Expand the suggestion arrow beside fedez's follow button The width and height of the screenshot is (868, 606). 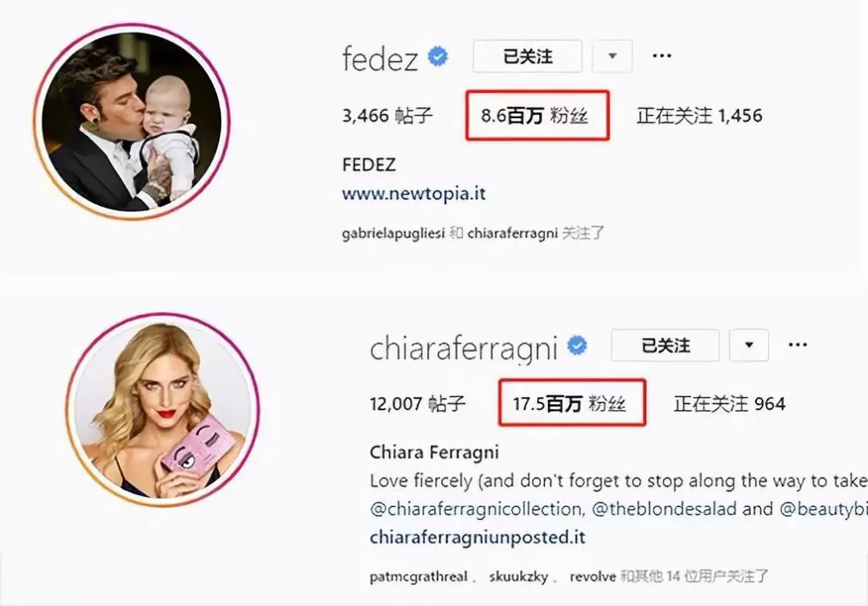(612, 56)
